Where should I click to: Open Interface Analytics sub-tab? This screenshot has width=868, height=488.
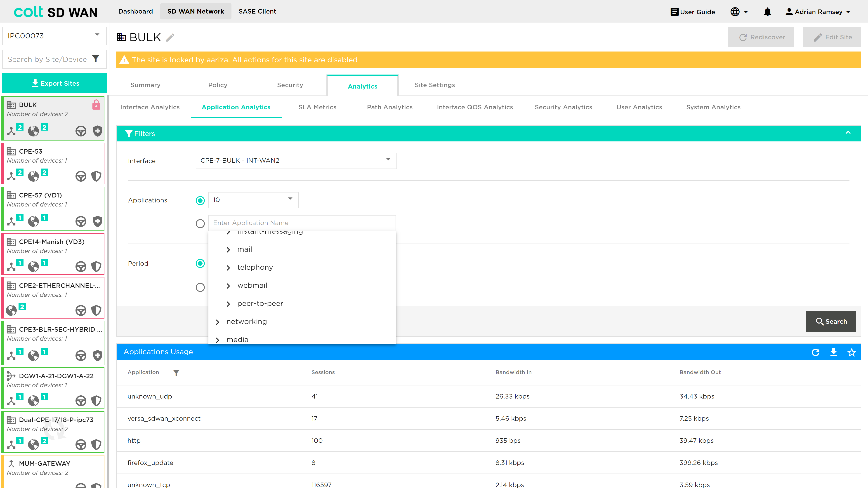[x=150, y=107]
